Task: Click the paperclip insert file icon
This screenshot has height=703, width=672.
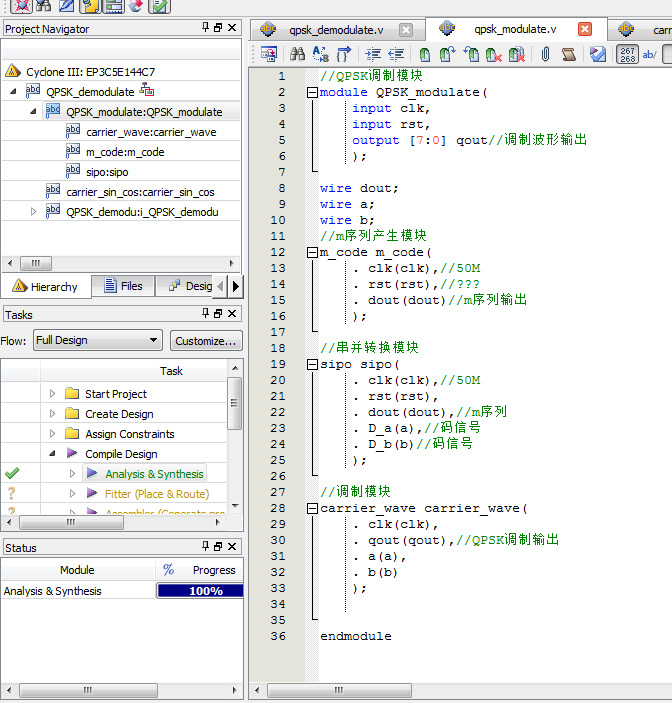Action: coord(545,55)
